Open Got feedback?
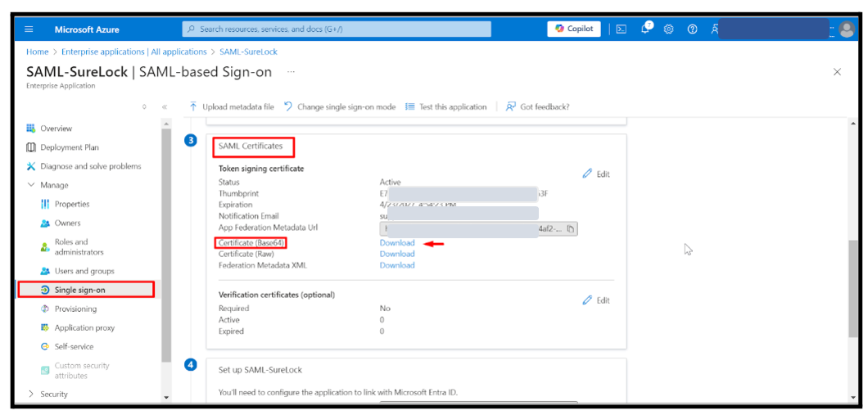The image size is (868, 415). [538, 106]
